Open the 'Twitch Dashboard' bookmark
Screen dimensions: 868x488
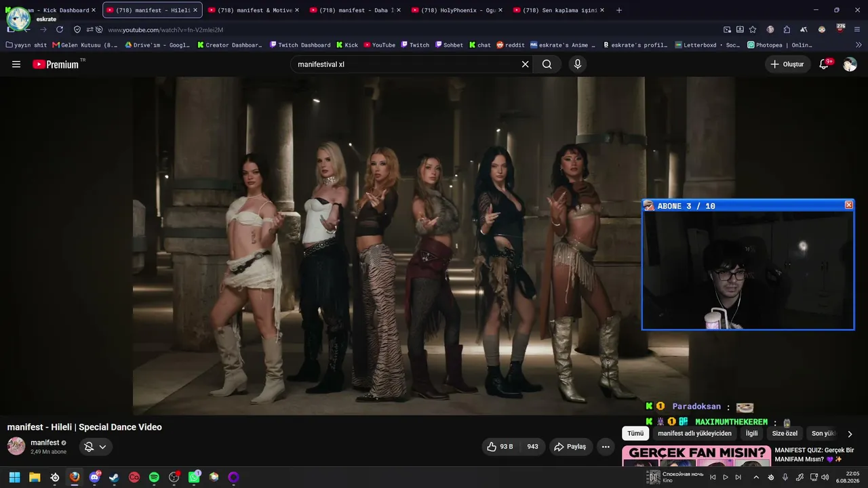pyautogui.click(x=300, y=45)
